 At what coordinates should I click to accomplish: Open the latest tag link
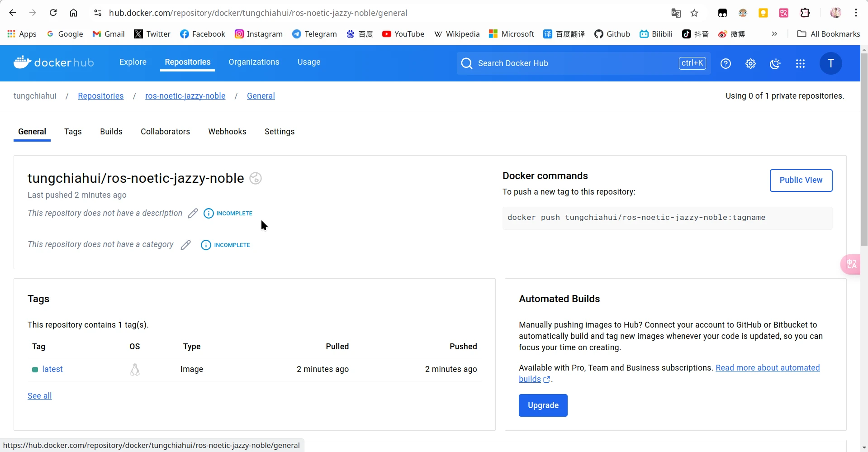pos(52,369)
